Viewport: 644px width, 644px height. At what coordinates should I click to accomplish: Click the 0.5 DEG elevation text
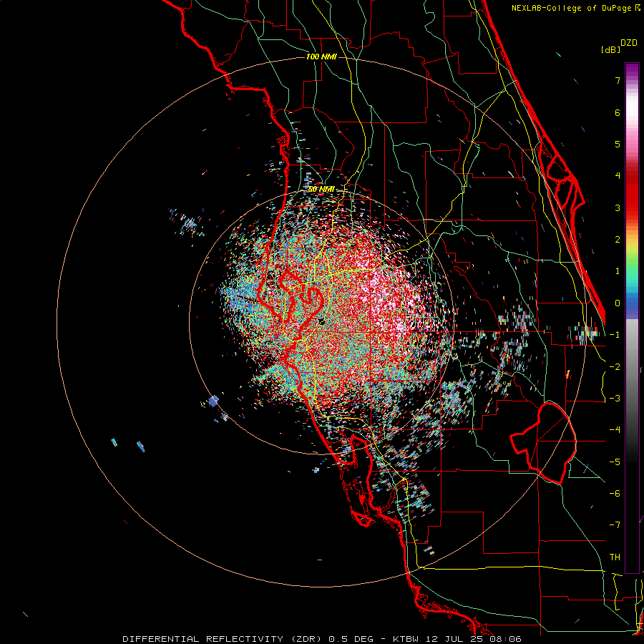coord(351,639)
